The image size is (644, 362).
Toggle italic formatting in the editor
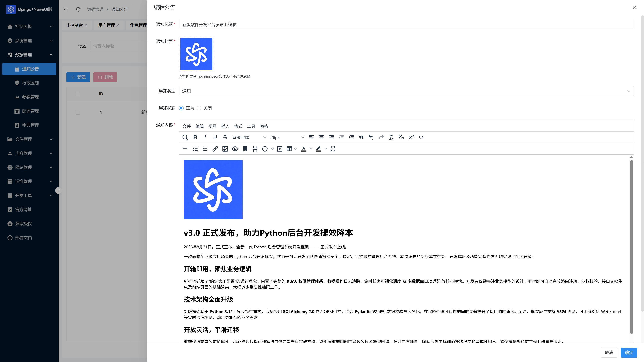point(205,137)
